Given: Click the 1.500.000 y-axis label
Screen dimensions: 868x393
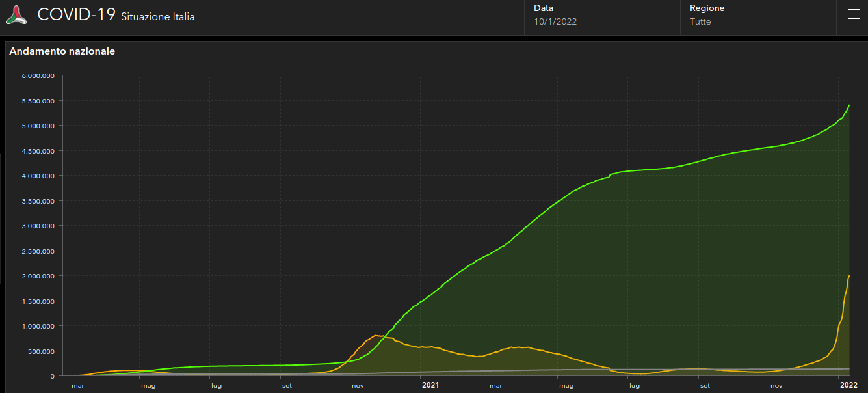Looking at the screenshot, I should point(38,301).
